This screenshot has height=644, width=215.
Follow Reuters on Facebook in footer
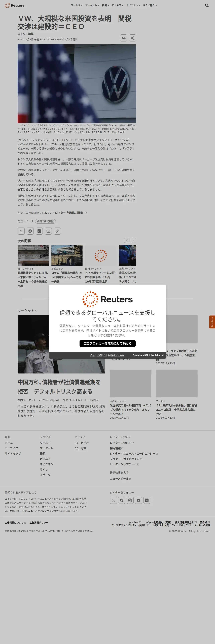122,500
